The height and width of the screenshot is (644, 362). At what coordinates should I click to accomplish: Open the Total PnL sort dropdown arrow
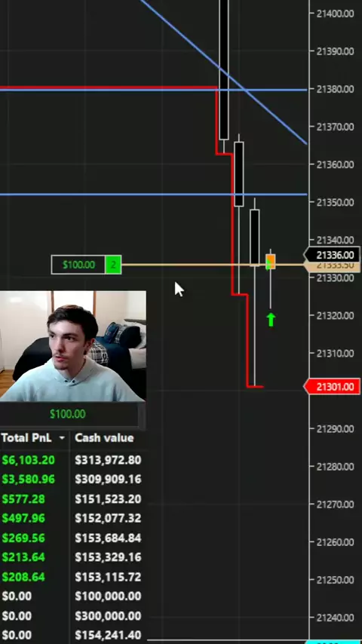click(62, 438)
